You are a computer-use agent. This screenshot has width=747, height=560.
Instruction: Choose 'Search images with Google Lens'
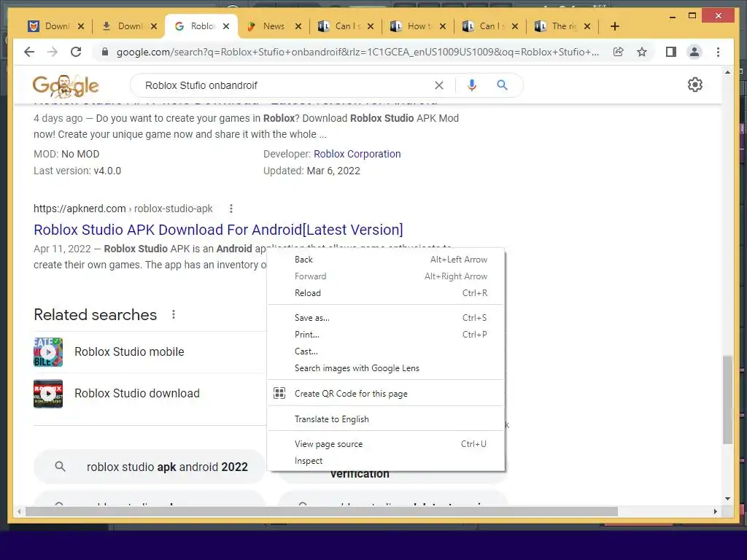386,368
